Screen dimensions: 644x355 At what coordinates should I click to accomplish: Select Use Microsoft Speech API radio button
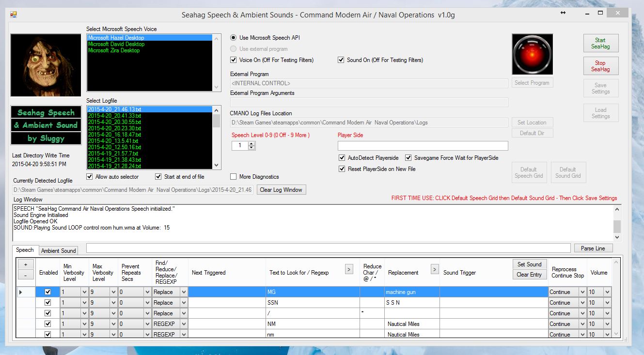234,38
